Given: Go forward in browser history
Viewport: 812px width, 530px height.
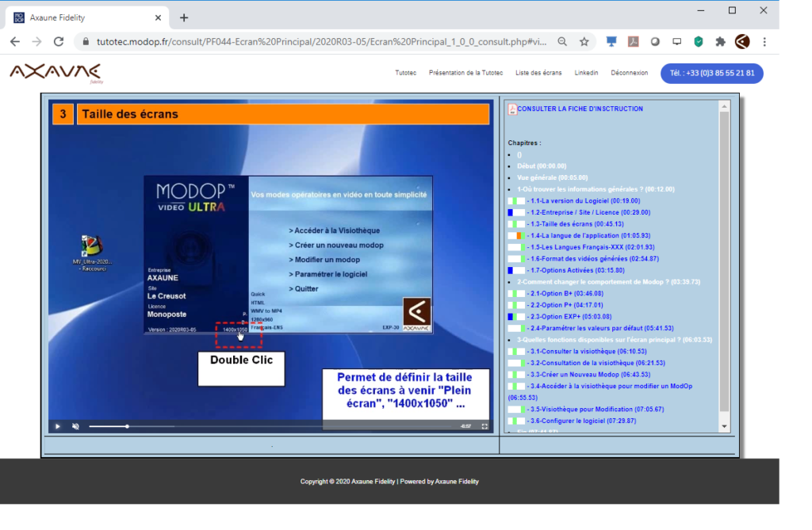Looking at the screenshot, I should 36,42.
